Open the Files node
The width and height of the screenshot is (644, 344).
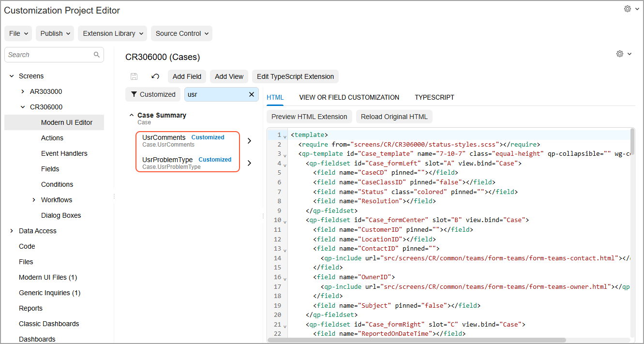(26, 262)
